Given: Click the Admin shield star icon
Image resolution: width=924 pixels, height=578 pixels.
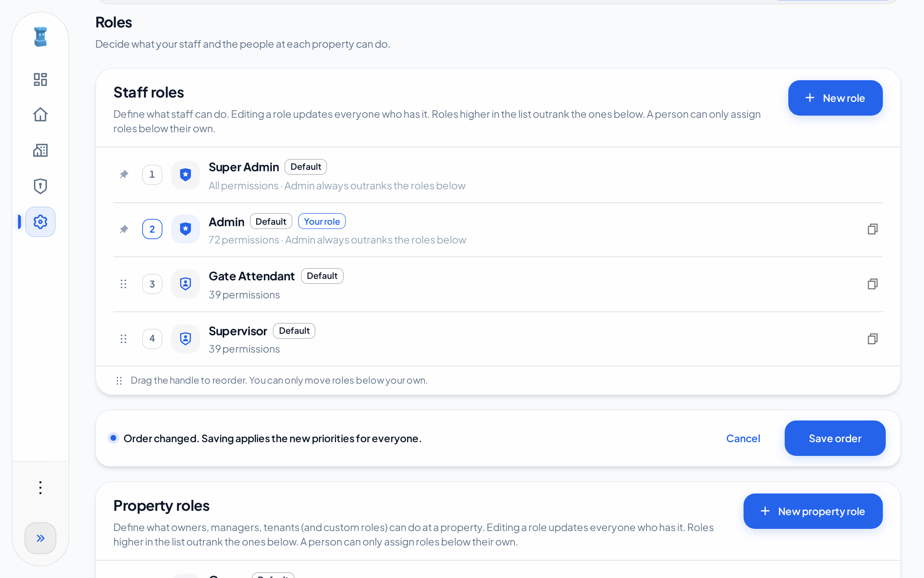Looking at the screenshot, I should click(x=186, y=229).
